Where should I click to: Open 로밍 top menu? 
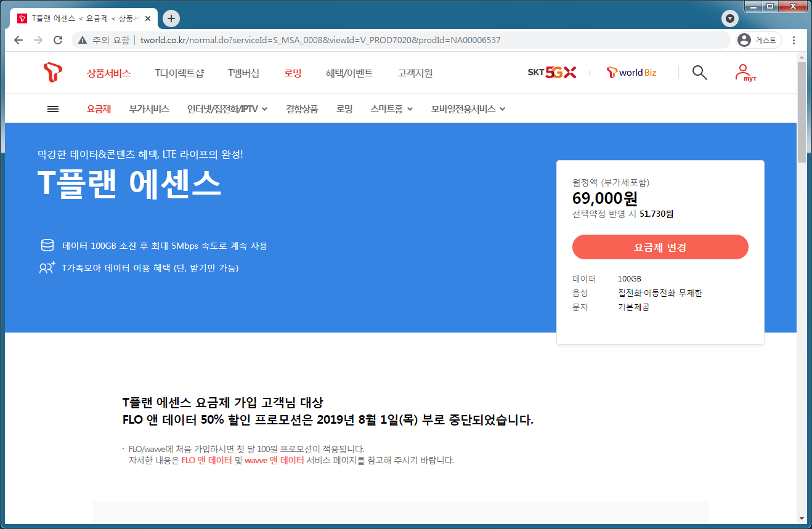coord(293,73)
